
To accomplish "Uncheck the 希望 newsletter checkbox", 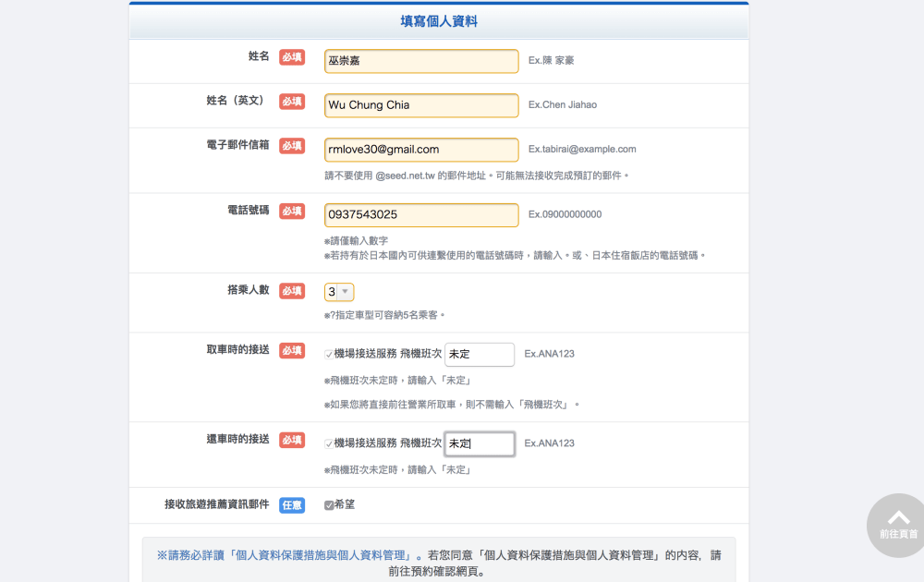I will [x=329, y=505].
